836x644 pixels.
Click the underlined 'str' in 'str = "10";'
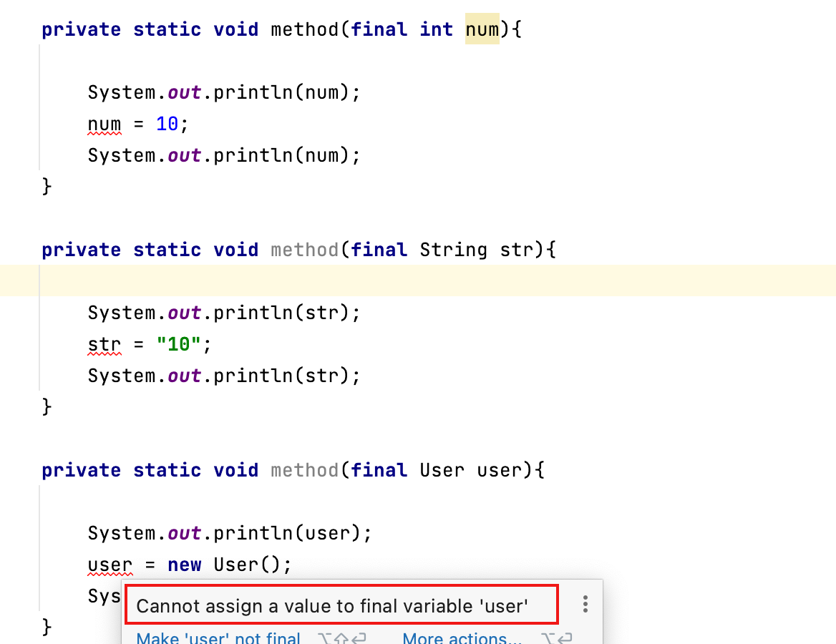[104, 344]
